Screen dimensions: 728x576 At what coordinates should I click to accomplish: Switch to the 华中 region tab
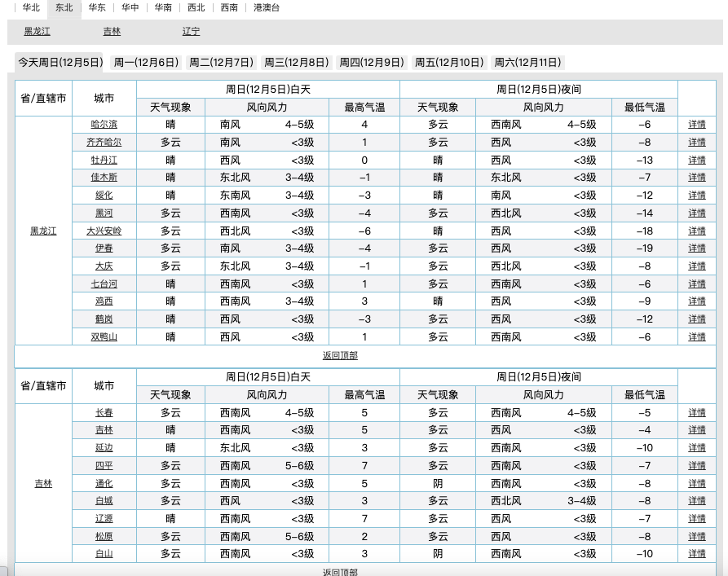point(130,8)
